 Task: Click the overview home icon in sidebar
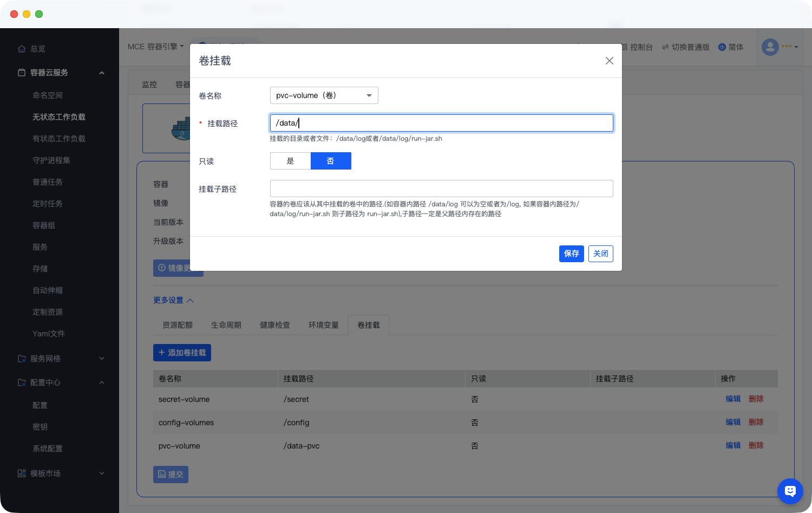tap(22, 49)
